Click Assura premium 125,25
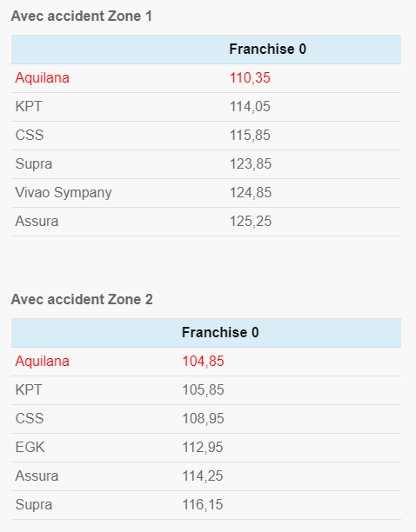The width and height of the screenshot is (416, 532). (x=251, y=221)
